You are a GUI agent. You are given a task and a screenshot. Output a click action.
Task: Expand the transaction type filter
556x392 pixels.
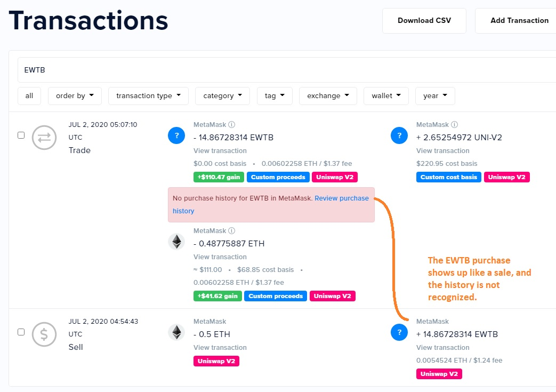coord(148,96)
